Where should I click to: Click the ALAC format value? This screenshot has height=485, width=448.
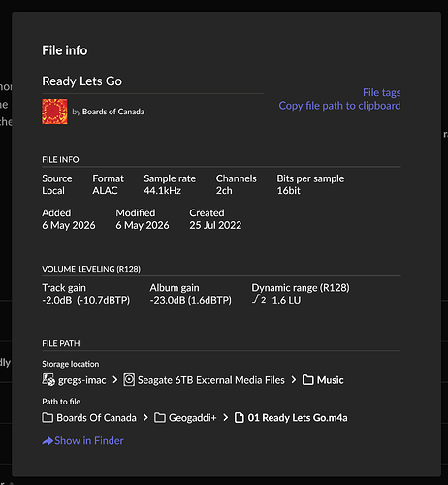[105, 191]
